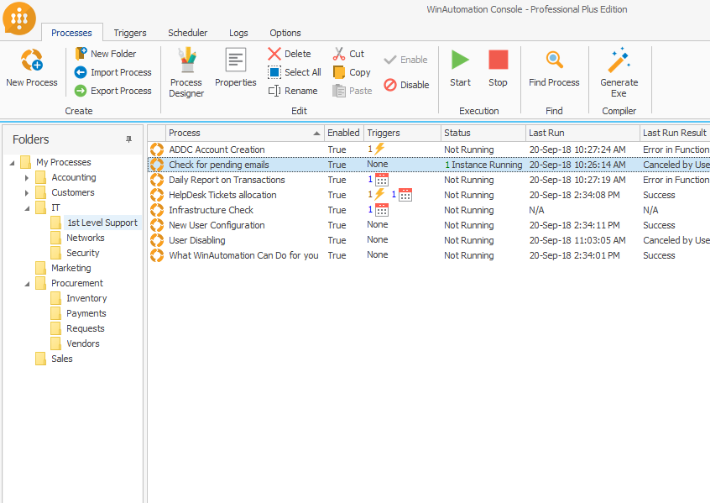Collapse the IT folder

tap(27, 208)
